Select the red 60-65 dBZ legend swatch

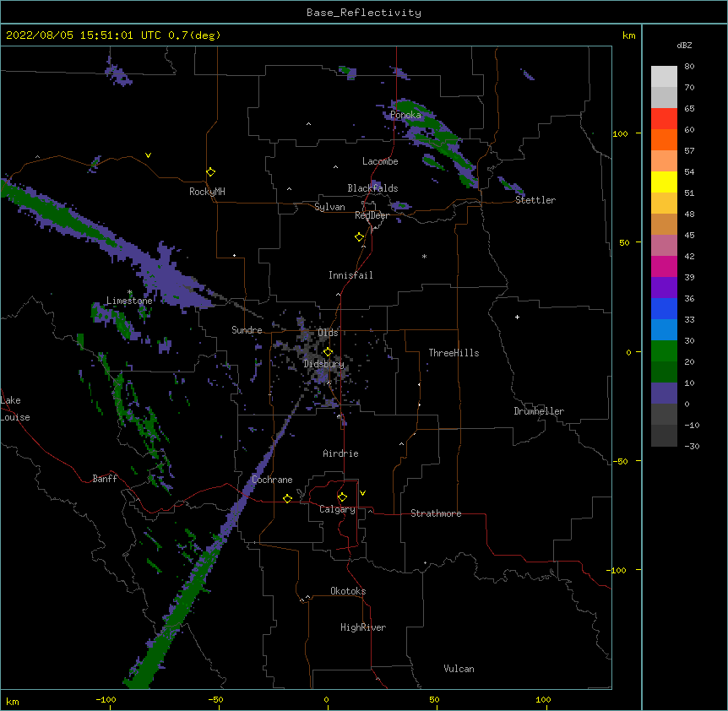[x=664, y=119]
